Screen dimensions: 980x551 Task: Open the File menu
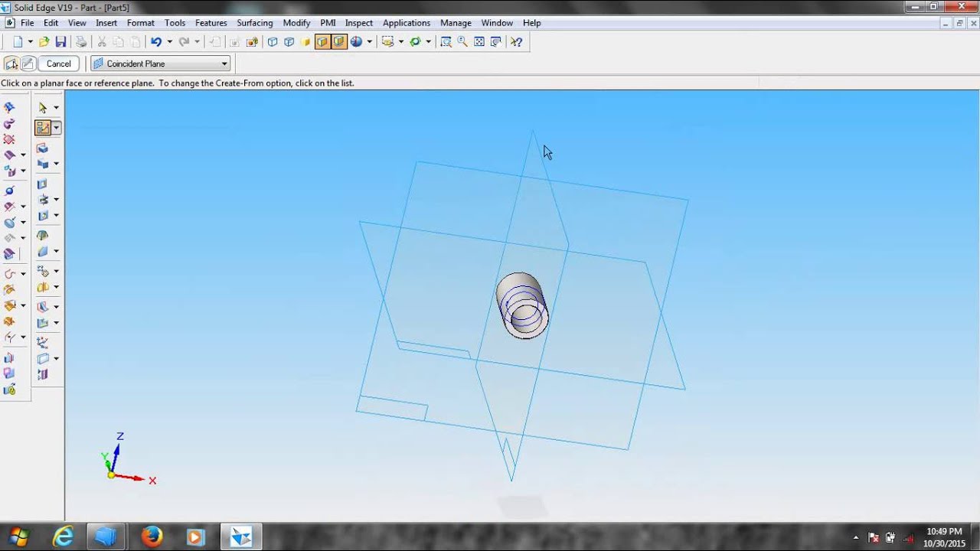27,23
